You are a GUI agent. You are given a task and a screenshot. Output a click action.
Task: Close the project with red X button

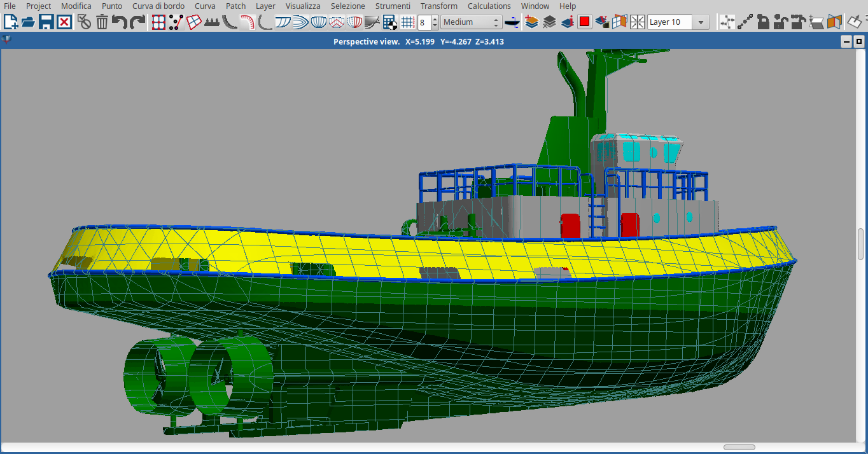(64, 22)
